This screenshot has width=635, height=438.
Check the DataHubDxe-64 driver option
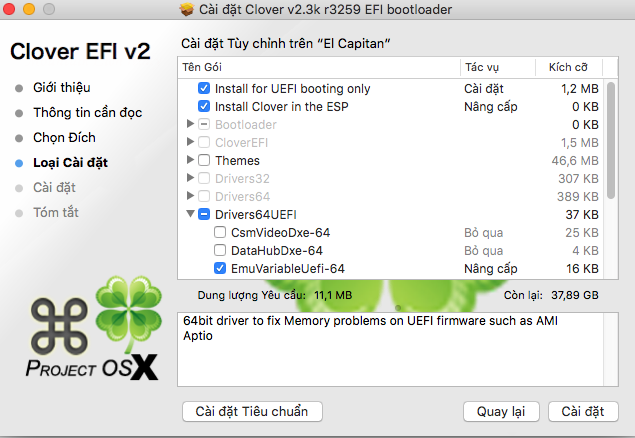(x=220, y=250)
